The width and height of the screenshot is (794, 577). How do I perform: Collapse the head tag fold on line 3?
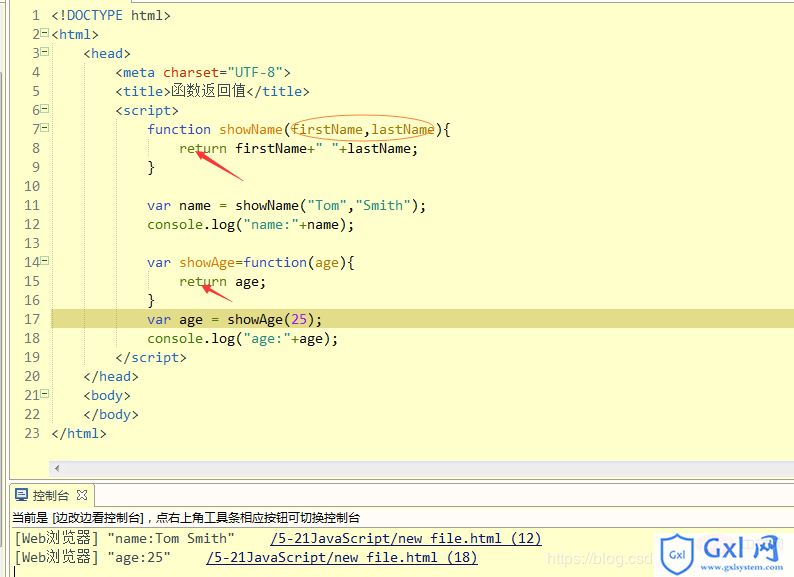point(45,52)
